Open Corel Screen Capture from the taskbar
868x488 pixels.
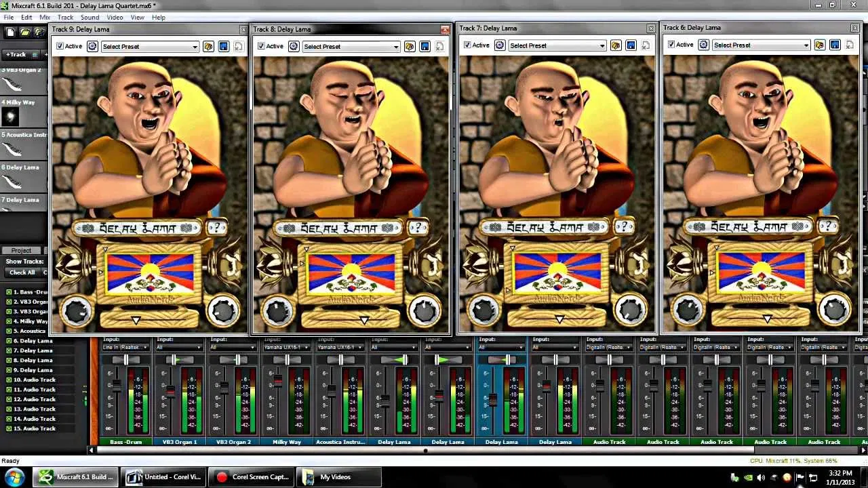253,476
